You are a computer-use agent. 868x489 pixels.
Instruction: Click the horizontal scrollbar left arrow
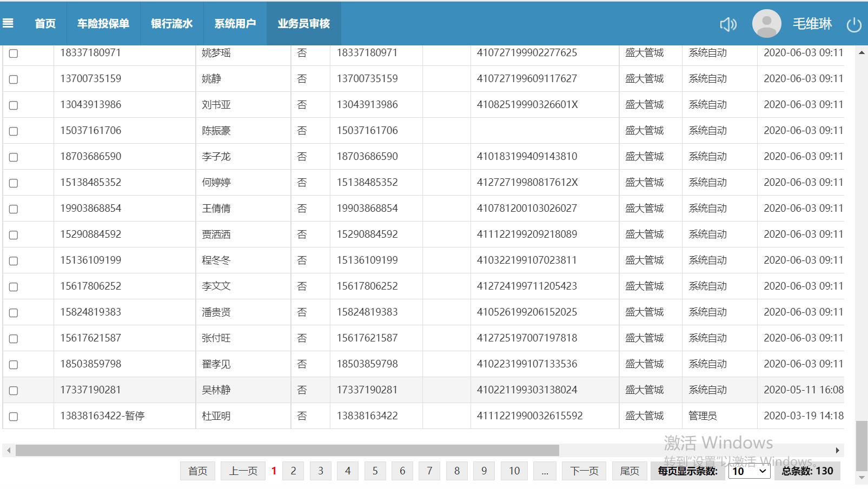tap(8, 451)
